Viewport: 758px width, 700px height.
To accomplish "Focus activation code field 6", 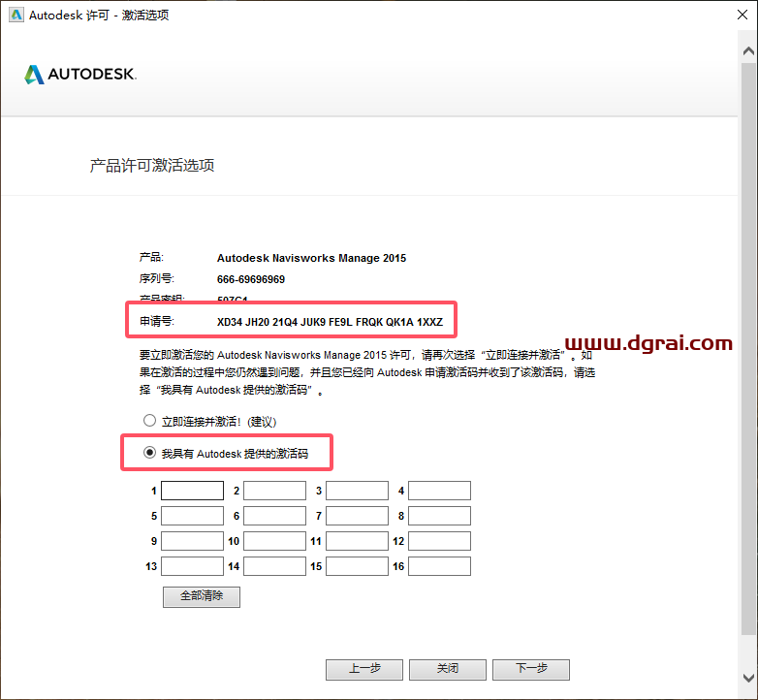I will (274, 516).
